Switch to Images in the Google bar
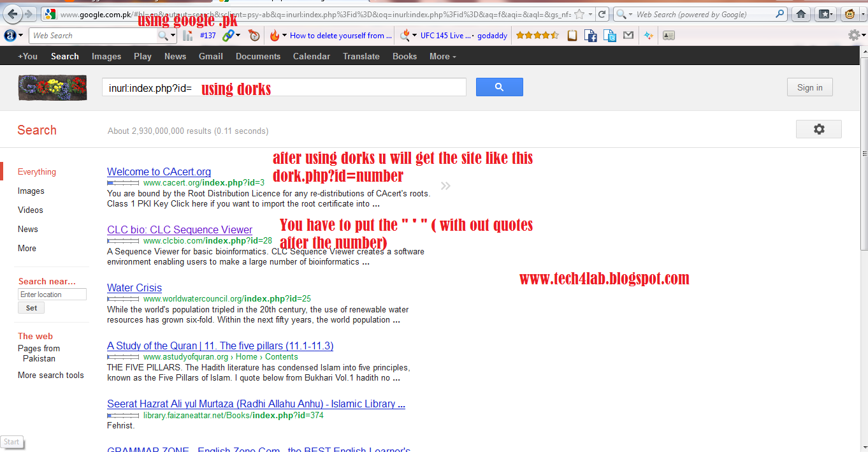Image resolution: width=868 pixels, height=452 pixels. tap(106, 56)
